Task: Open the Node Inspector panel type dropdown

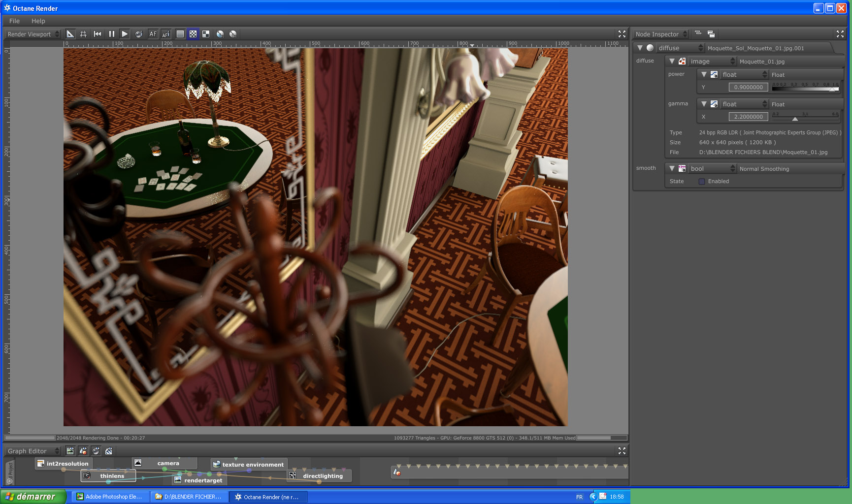Action: (x=661, y=34)
